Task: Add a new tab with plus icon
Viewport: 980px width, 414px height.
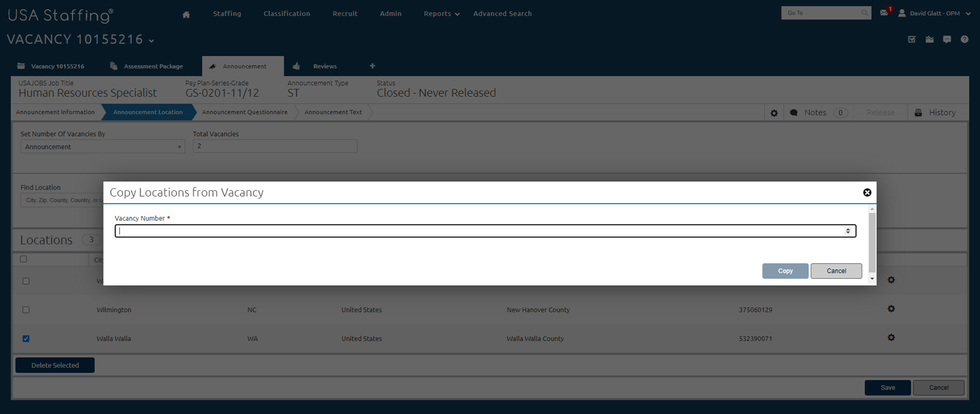Action: point(372,66)
